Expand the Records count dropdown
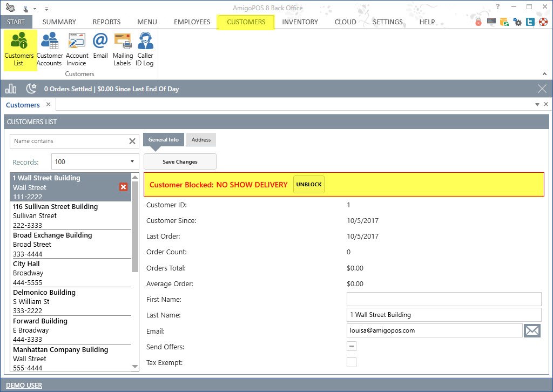The height and width of the screenshot is (392, 553). pos(132,161)
